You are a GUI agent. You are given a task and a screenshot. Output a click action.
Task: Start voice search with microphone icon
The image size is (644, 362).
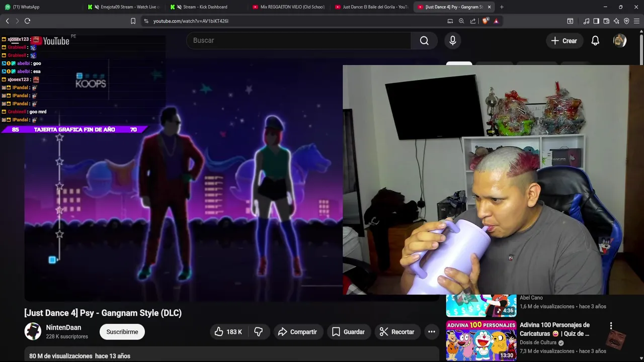coord(453,41)
